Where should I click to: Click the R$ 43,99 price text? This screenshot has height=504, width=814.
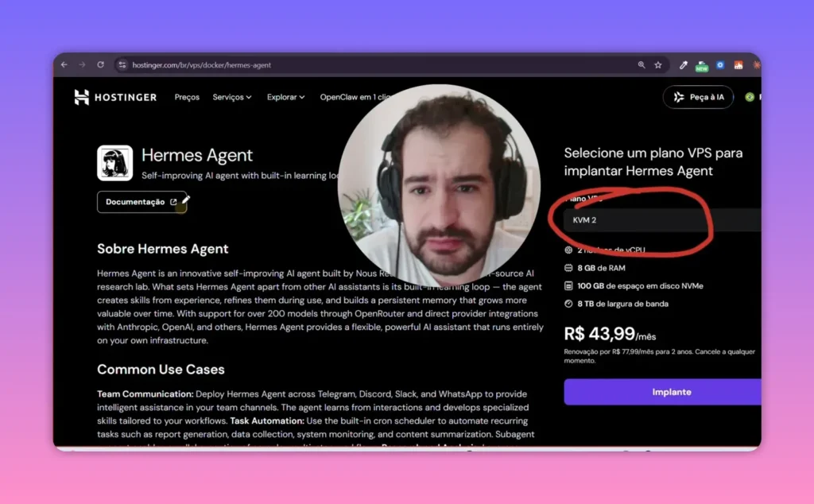pos(599,333)
